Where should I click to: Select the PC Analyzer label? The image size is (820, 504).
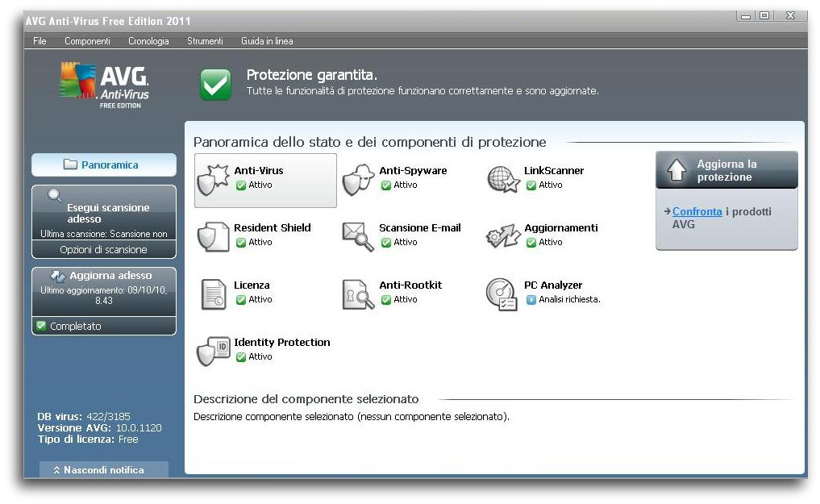(553, 285)
